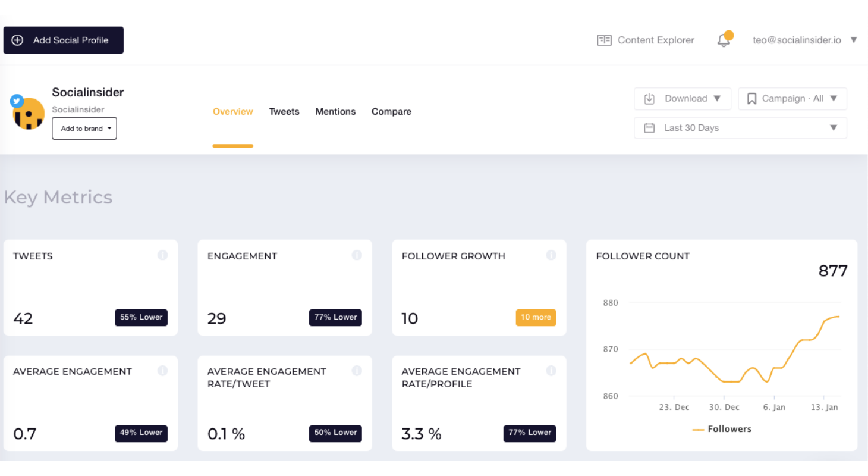Screen dimensions: 868x476
Task: Expand the account menu arrow next to teo@socialinsider.io
Action: [x=854, y=40]
